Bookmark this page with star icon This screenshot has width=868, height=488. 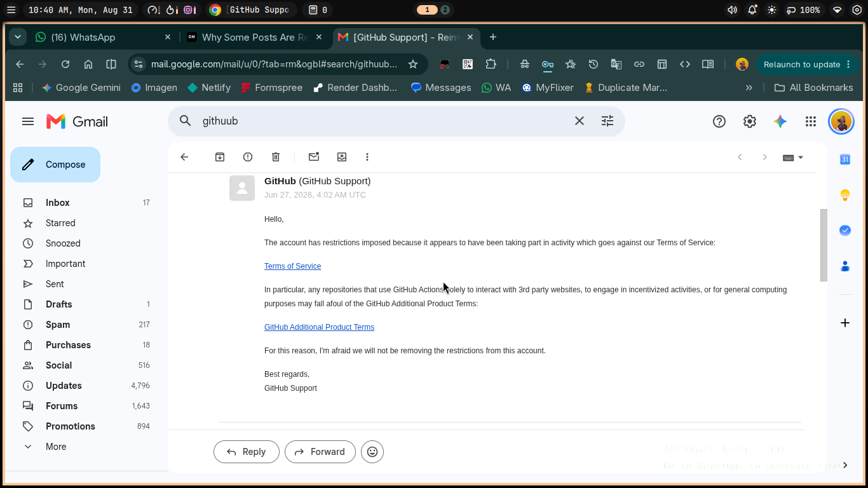pyautogui.click(x=413, y=64)
